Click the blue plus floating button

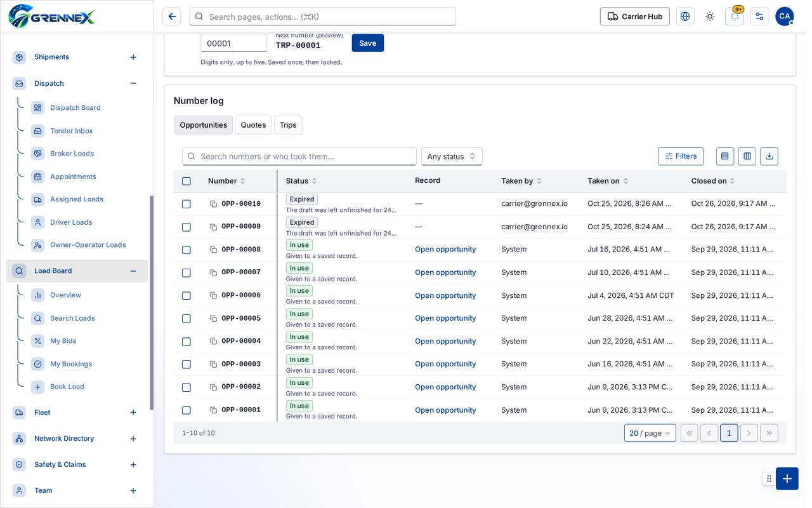click(x=787, y=479)
